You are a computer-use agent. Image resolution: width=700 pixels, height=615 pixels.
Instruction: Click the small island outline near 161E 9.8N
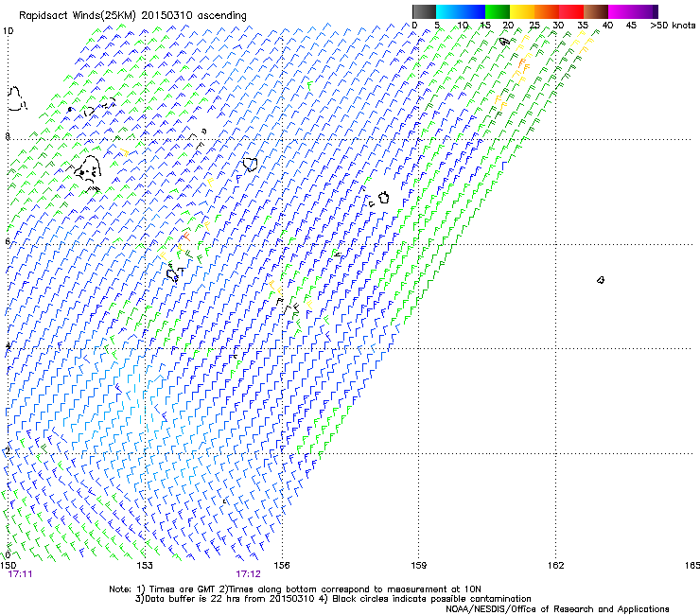(x=504, y=42)
